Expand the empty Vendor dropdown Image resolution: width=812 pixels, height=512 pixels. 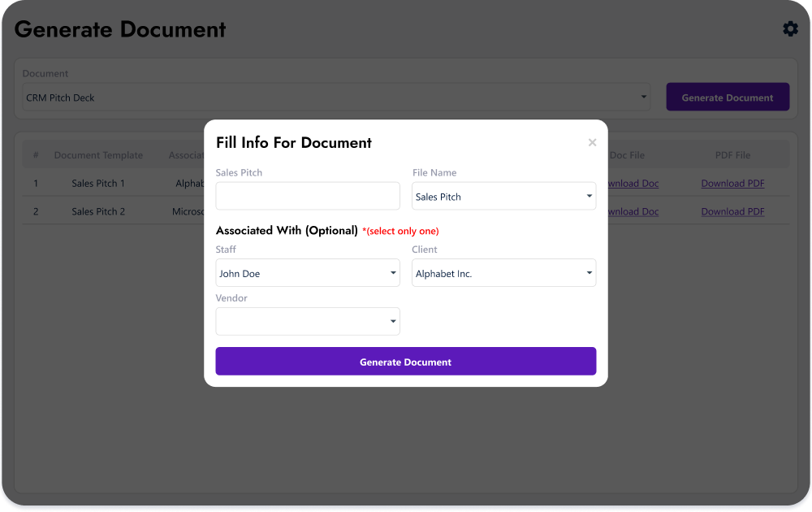coord(308,321)
